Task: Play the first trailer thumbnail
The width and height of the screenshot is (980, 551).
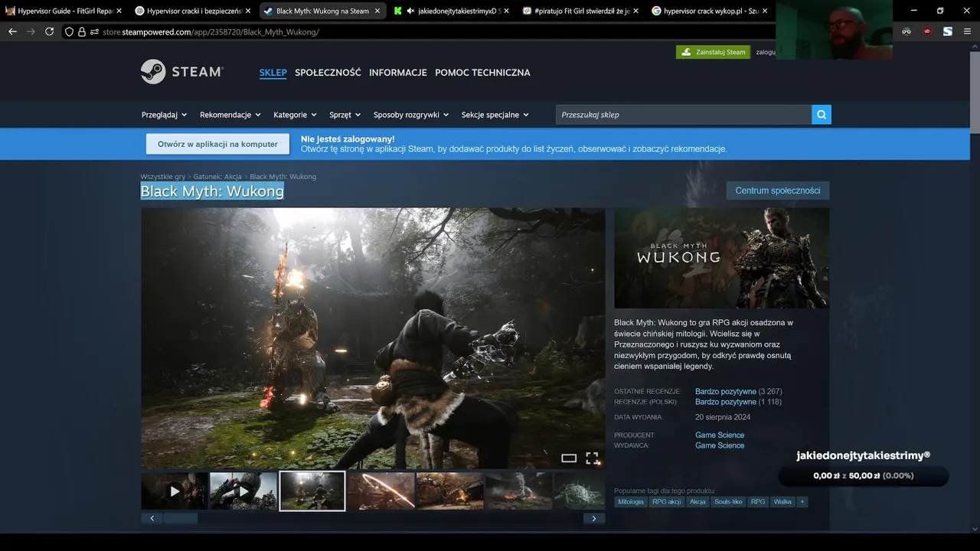Action: point(175,491)
